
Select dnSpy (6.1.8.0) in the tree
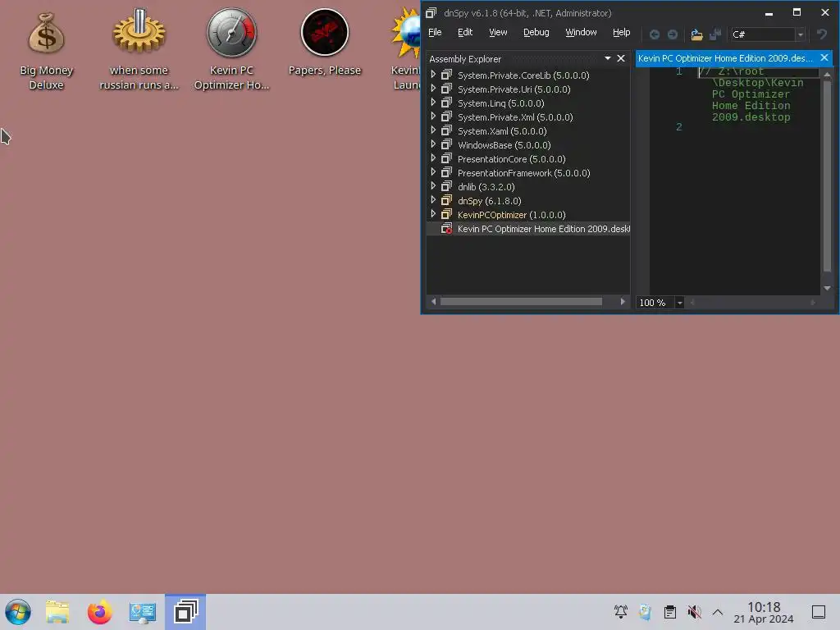489,201
